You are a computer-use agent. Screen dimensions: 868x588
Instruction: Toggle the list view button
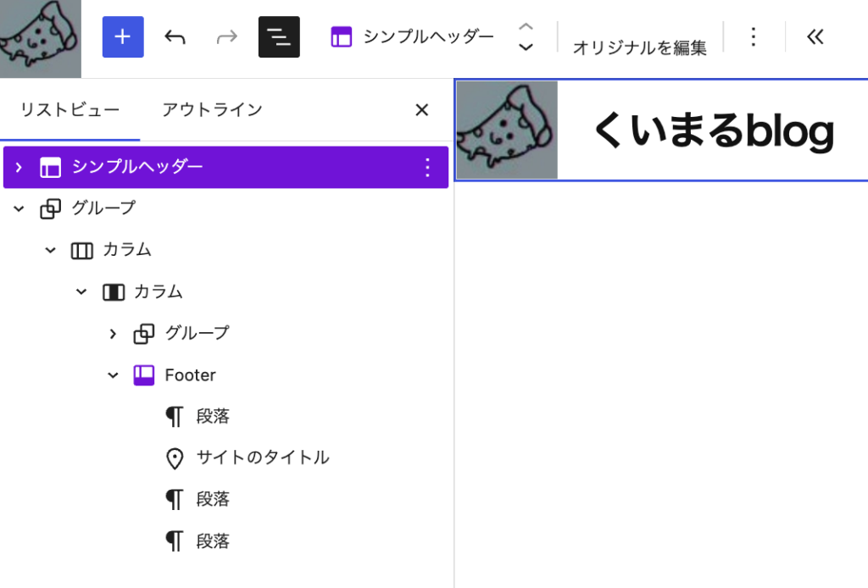coord(279,37)
